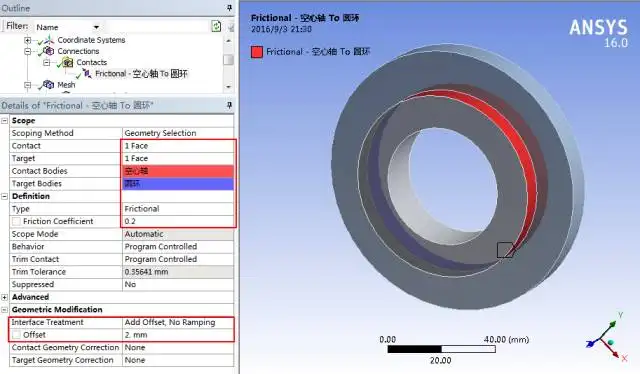640x374 pixels.
Task: Click the Behavior value Program Controlled
Action: pyautogui.click(x=178, y=247)
